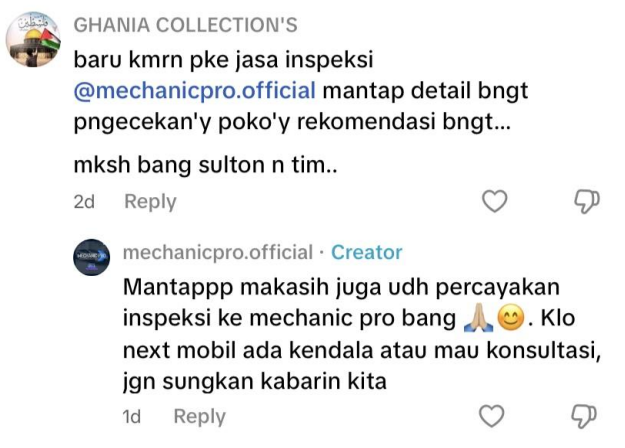Viewport: 625px width, 448px height.
Task: Reply to GHANIA COLLECTION'S comment
Action: (x=150, y=202)
